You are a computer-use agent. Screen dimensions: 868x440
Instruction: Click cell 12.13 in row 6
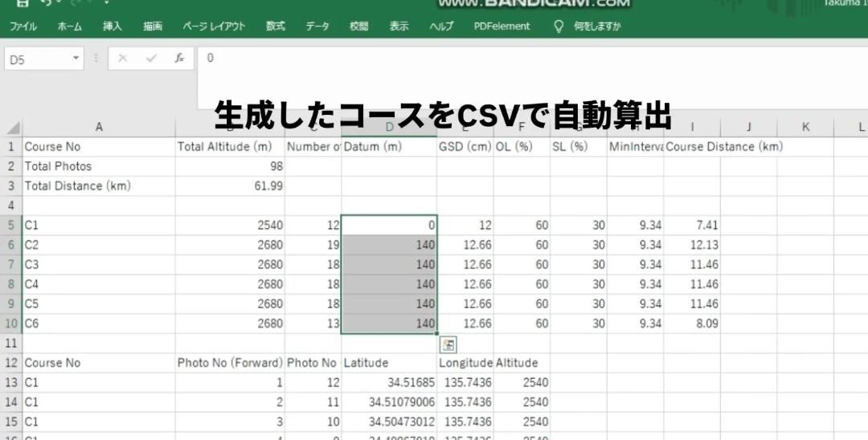[692, 245]
